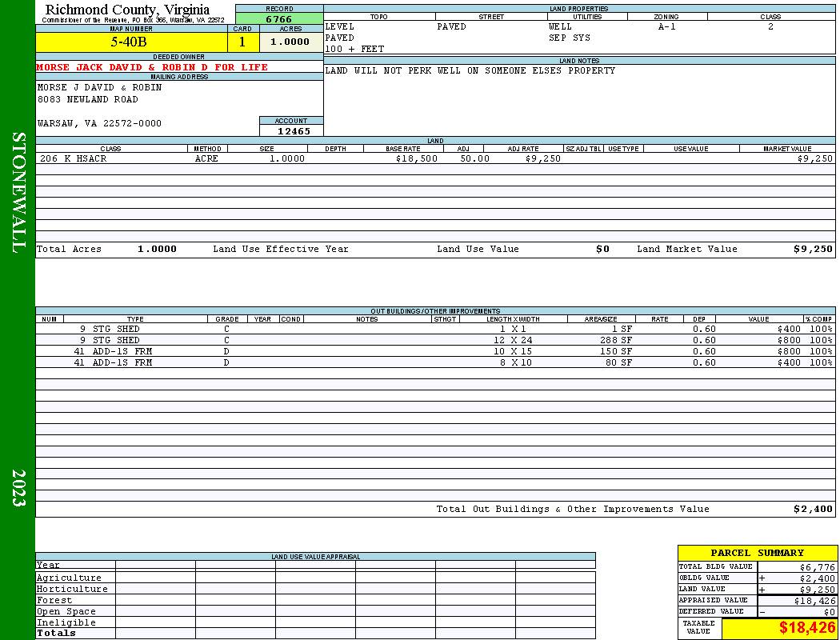The image size is (840, 640).
Task: Click the LAND USE VALUE APPRAISAL header
Action: tap(315, 557)
